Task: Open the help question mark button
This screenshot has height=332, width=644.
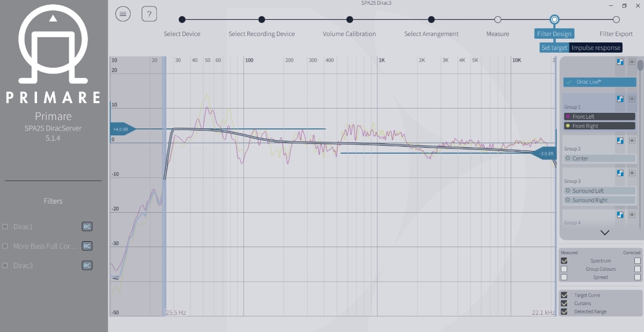Action: coord(149,14)
